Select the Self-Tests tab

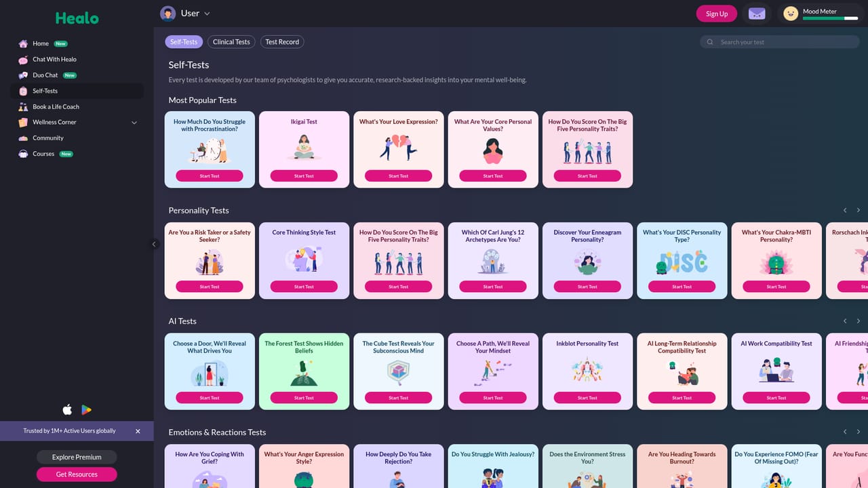click(x=184, y=42)
